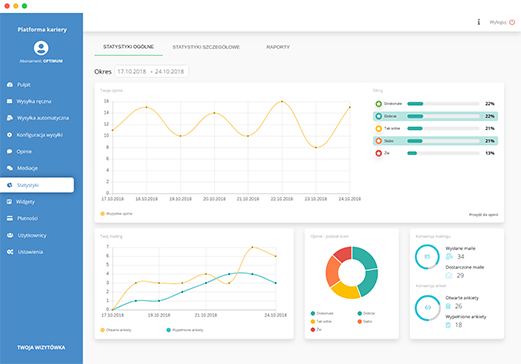
Task: Click the sent mails icon beside 34
Action: (449, 256)
